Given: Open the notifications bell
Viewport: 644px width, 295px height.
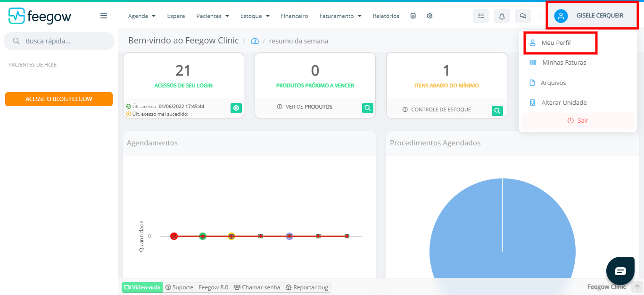Looking at the screenshot, I should (502, 16).
